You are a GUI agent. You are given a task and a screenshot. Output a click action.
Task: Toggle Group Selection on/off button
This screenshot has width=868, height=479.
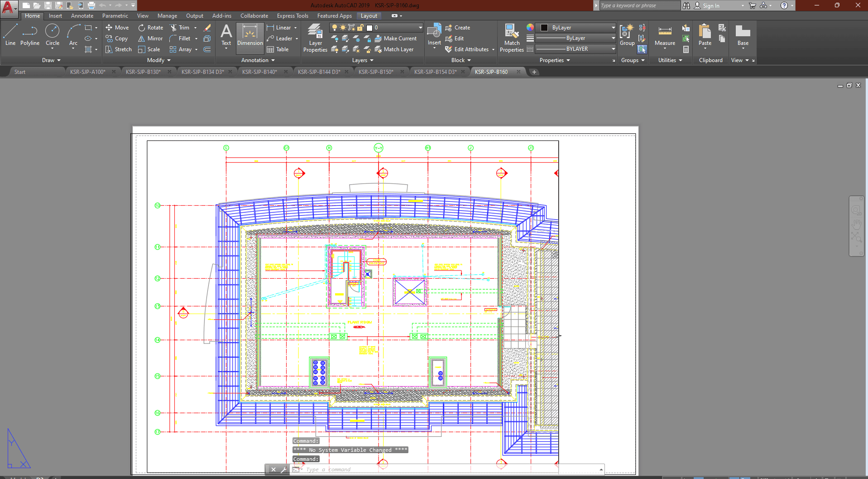pyautogui.click(x=642, y=49)
